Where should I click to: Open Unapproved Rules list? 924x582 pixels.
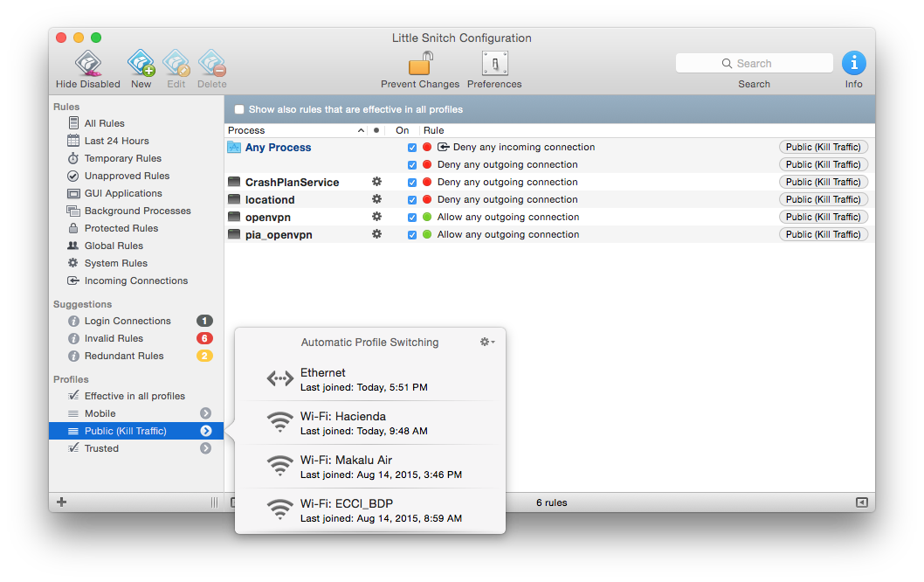127,176
